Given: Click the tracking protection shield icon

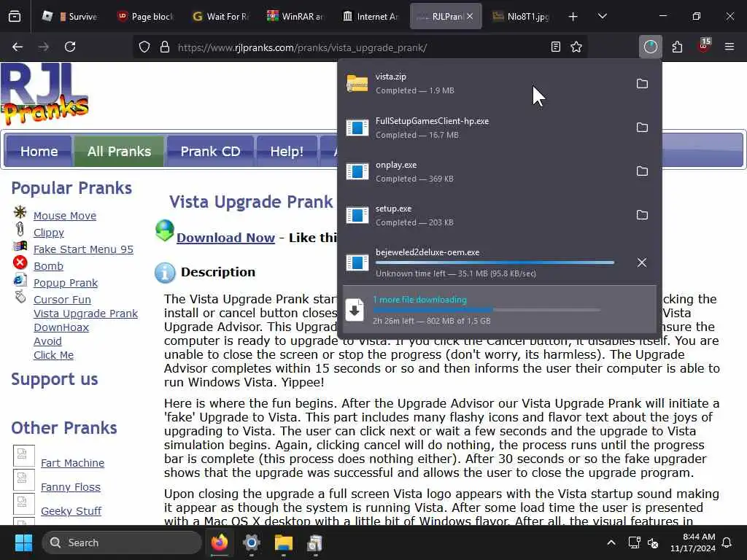Looking at the screenshot, I should tap(144, 47).
